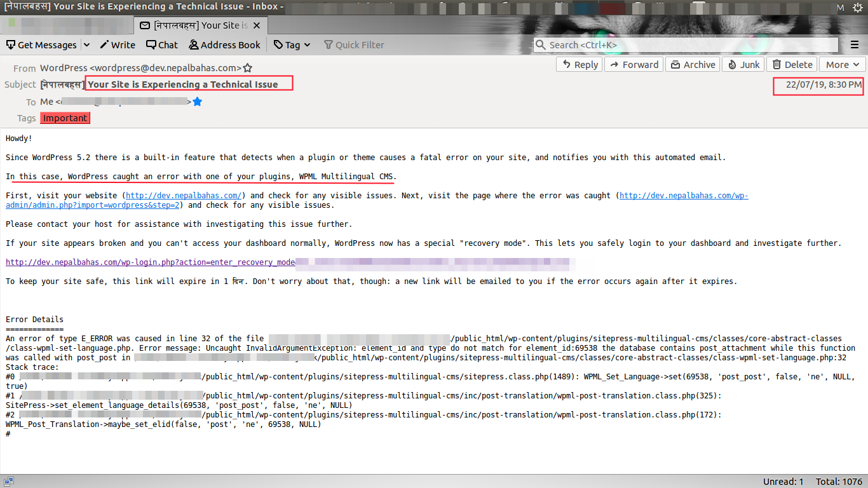The width and height of the screenshot is (868, 488).
Task: Click the Error Details heading
Action: pos(34,320)
